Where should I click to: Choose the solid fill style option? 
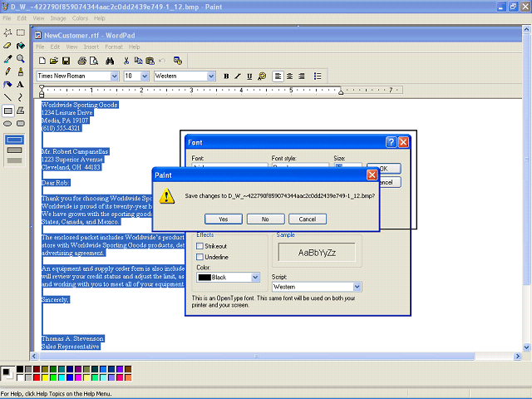point(15,160)
